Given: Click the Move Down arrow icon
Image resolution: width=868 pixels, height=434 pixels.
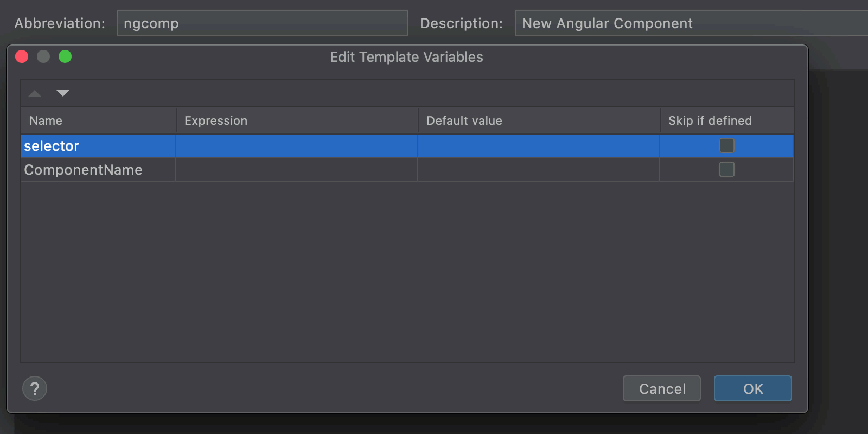Looking at the screenshot, I should (x=63, y=93).
